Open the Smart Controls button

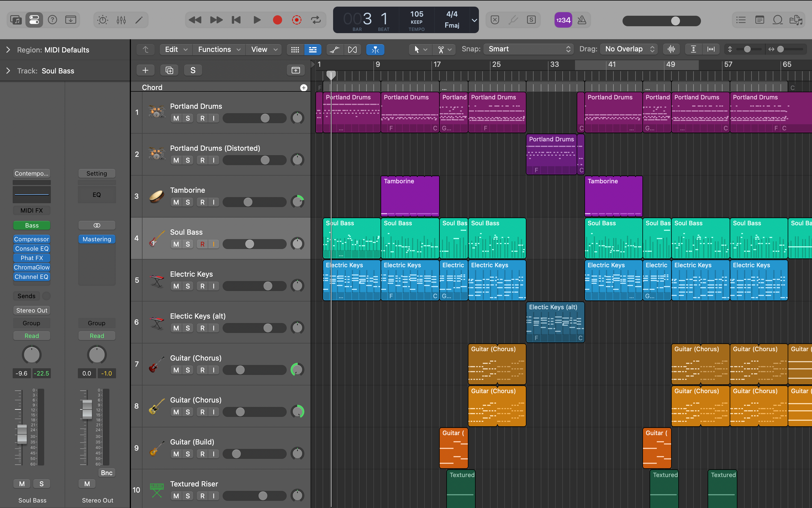[x=102, y=20]
